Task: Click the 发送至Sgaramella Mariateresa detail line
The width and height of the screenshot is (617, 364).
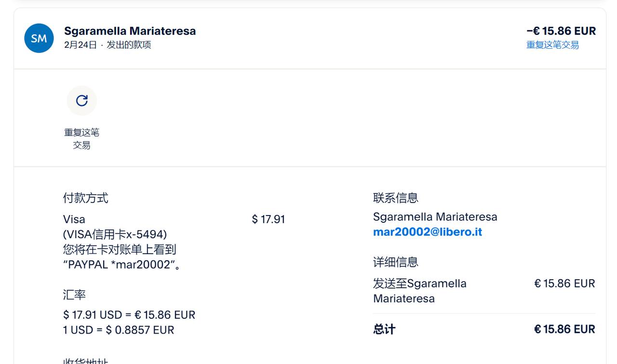Action: tap(419, 290)
